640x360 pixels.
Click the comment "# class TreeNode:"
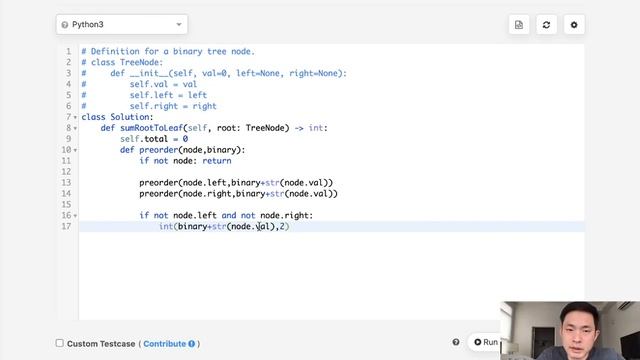[122, 62]
